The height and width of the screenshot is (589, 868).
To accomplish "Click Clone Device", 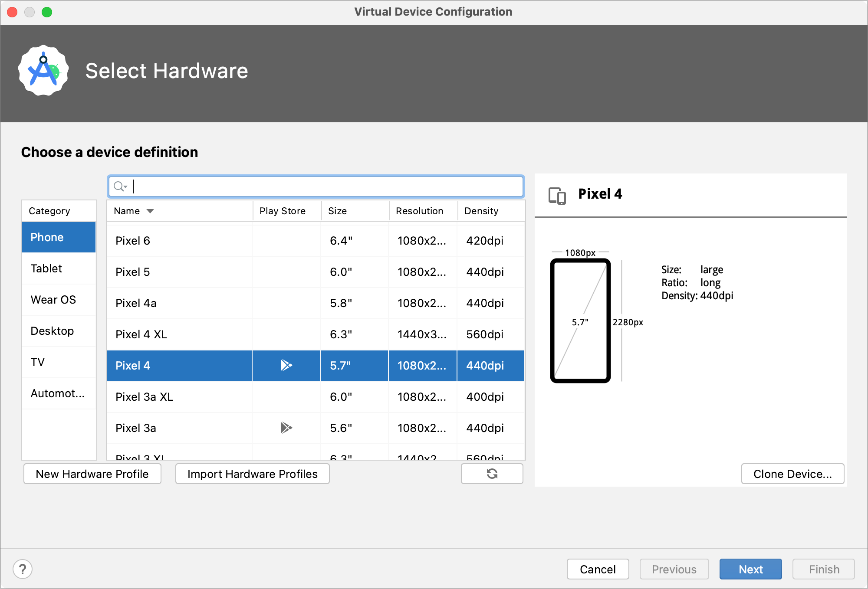I will [792, 474].
